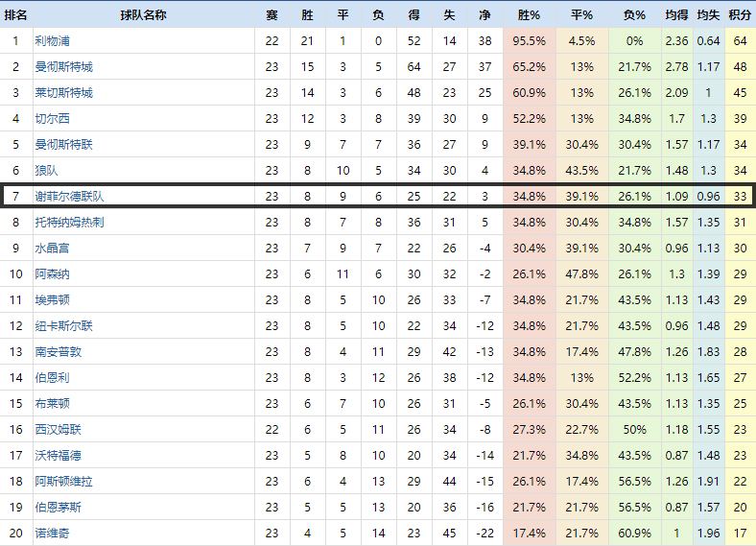Open the 阿斯顿维拉 team page
Image resolution: width=756 pixels, height=546 pixels.
click(x=64, y=482)
